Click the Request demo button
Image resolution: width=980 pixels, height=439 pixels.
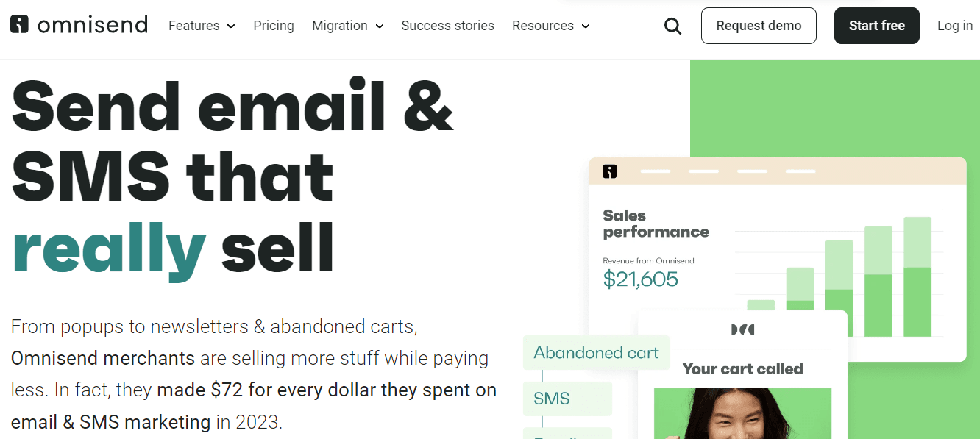[x=759, y=26]
